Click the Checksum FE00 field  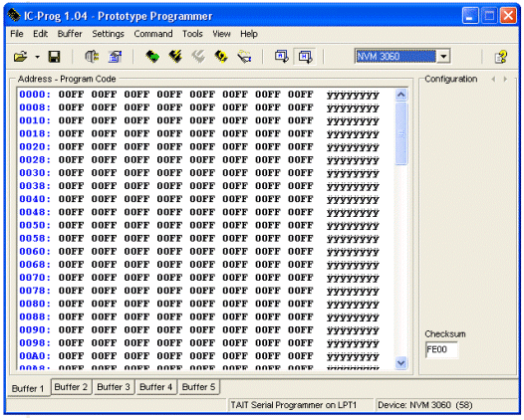pos(441,349)
